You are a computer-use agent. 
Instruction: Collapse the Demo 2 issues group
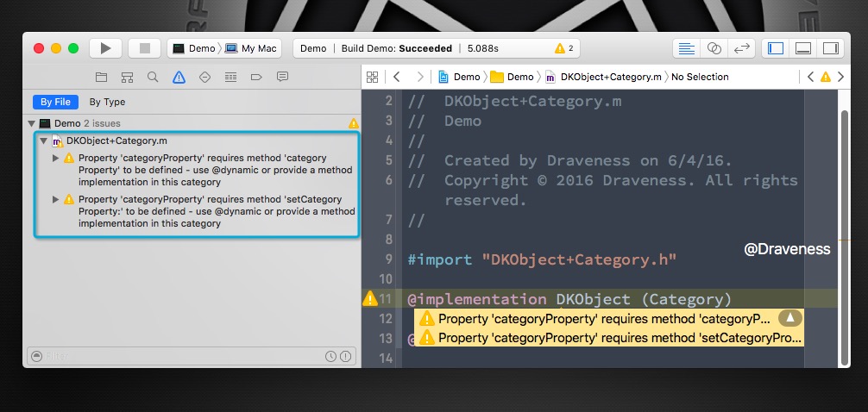point(33,124)
